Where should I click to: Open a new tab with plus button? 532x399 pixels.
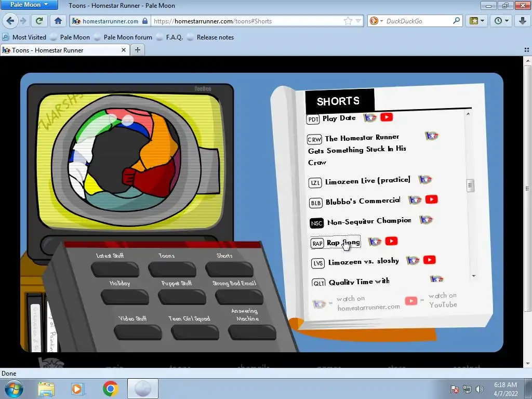point(137,50)
